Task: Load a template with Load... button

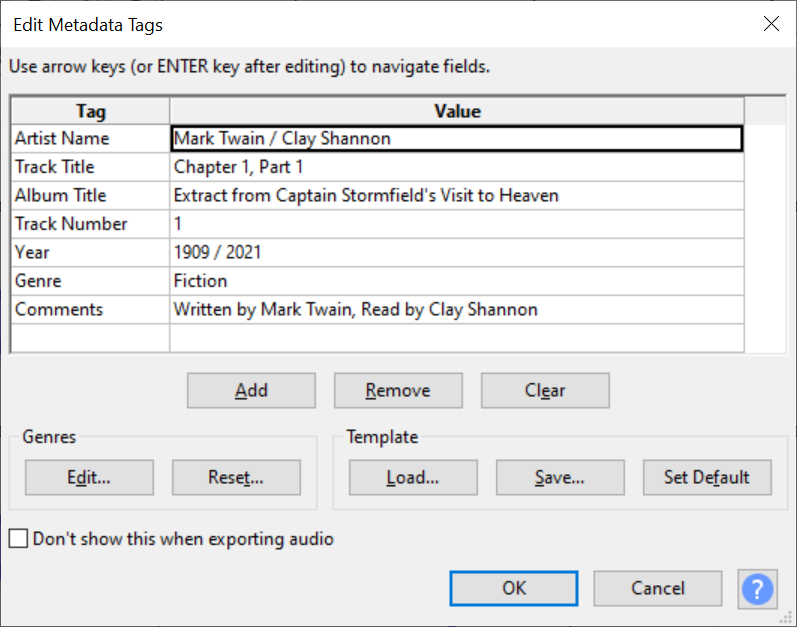Action: tap(413, 477)
